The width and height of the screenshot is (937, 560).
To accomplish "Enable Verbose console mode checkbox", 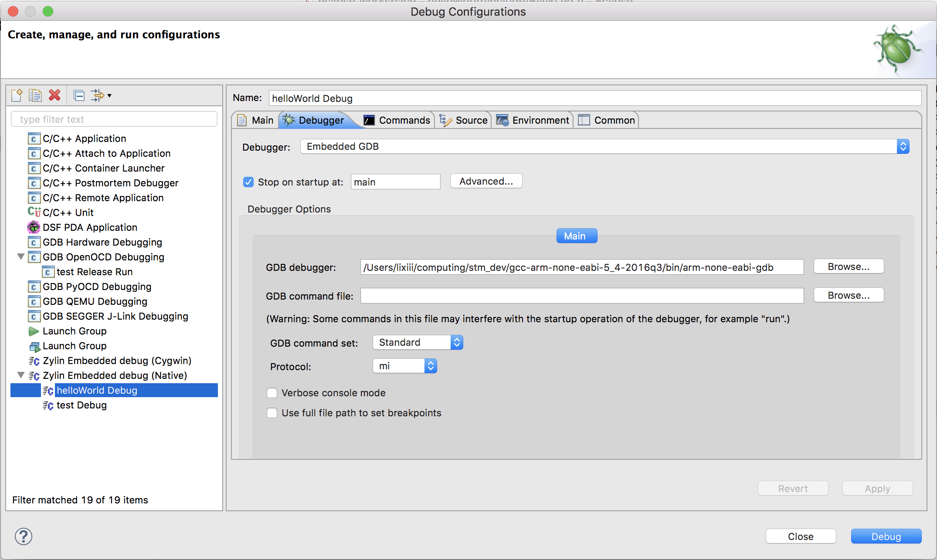I will point(273,393).
